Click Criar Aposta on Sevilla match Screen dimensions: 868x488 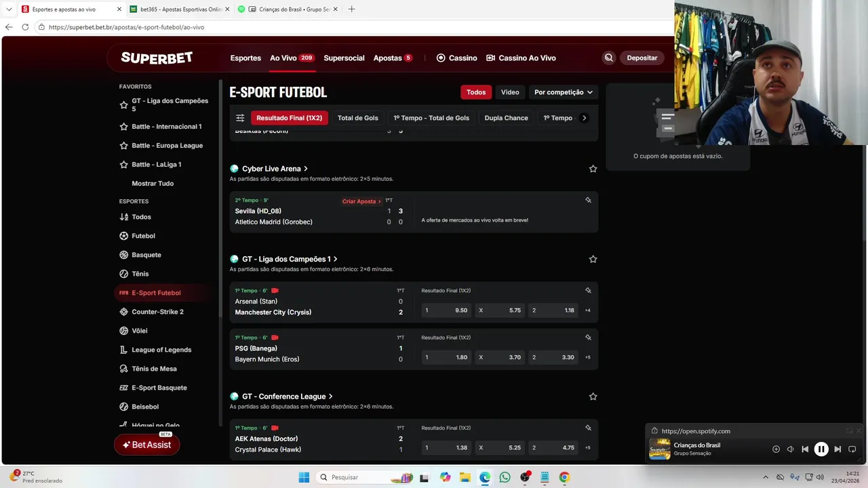[361, 201]
